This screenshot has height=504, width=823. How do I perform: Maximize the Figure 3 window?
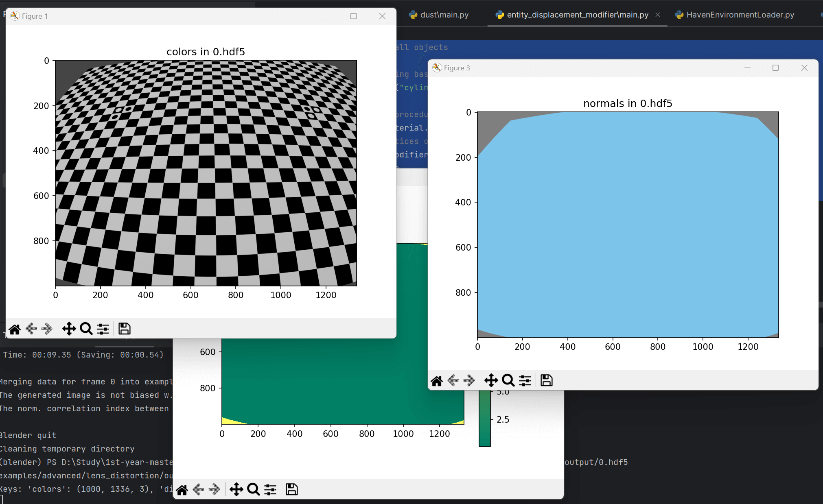click(x=775, y=68)
